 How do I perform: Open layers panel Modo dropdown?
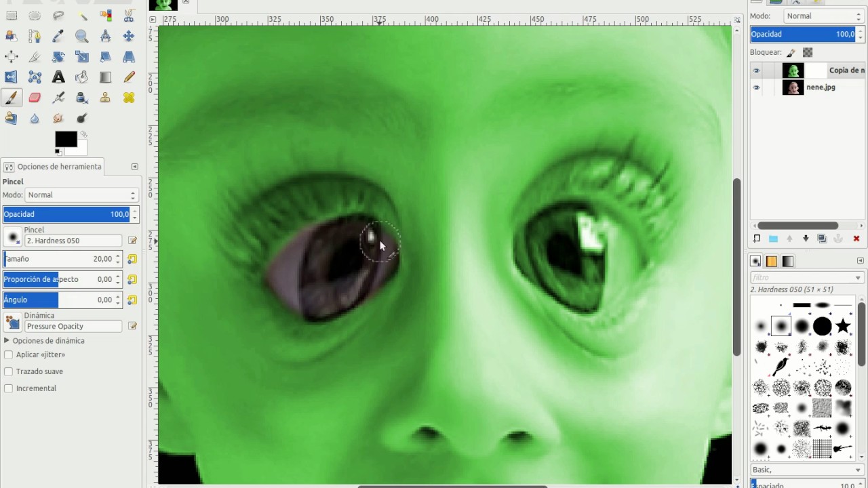823,16
